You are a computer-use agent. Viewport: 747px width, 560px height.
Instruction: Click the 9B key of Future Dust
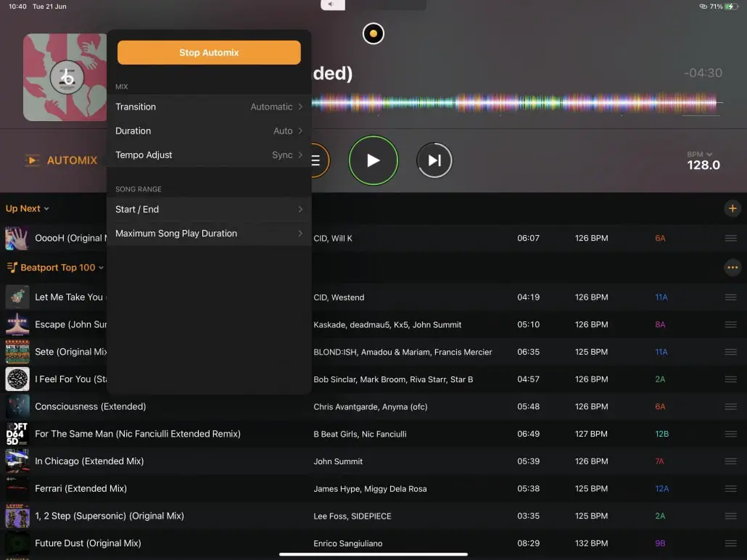660,543
